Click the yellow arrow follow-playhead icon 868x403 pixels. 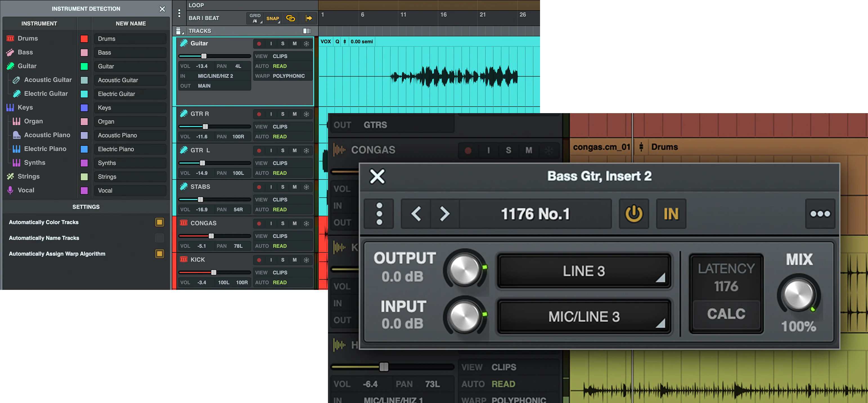click(308, 18)
